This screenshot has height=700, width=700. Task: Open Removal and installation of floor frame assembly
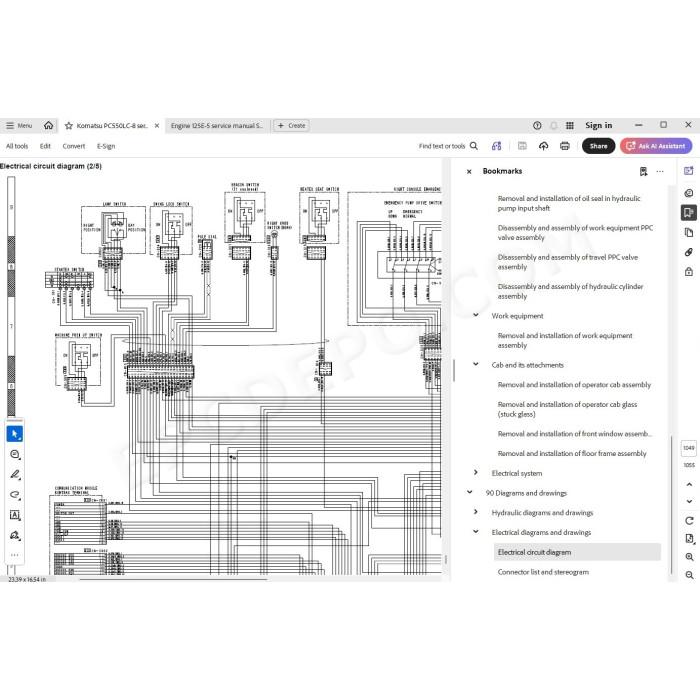(x=572, y=454)
